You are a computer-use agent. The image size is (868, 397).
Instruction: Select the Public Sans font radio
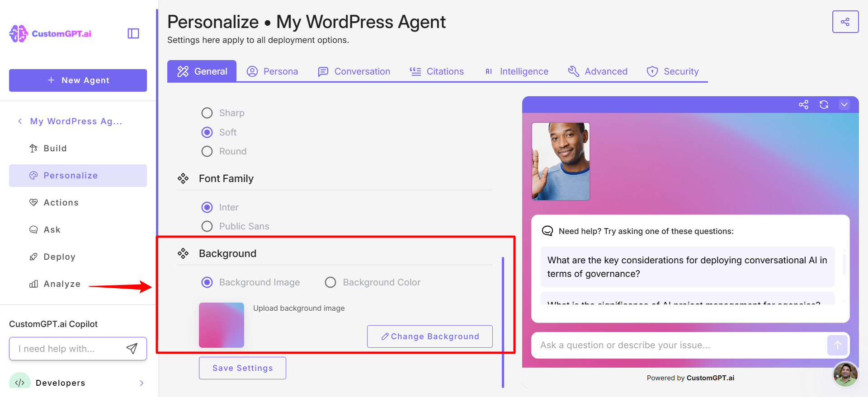[207, 226]
